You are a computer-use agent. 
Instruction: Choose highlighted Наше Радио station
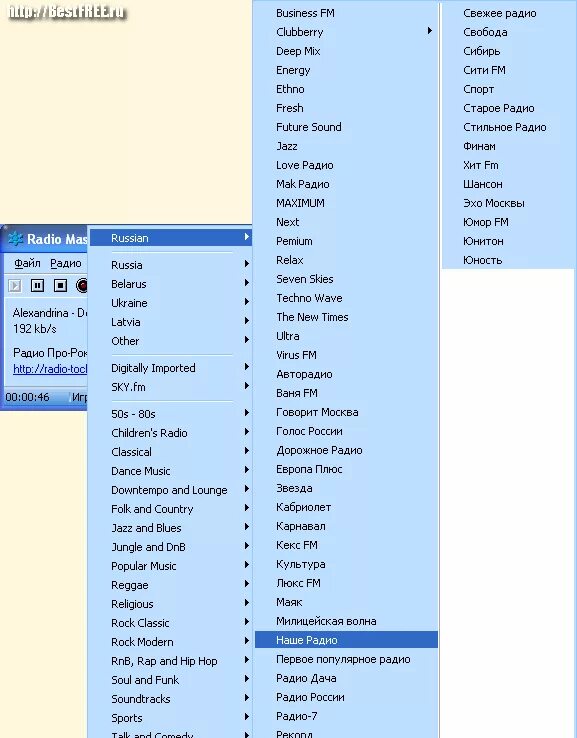point(346,640)
